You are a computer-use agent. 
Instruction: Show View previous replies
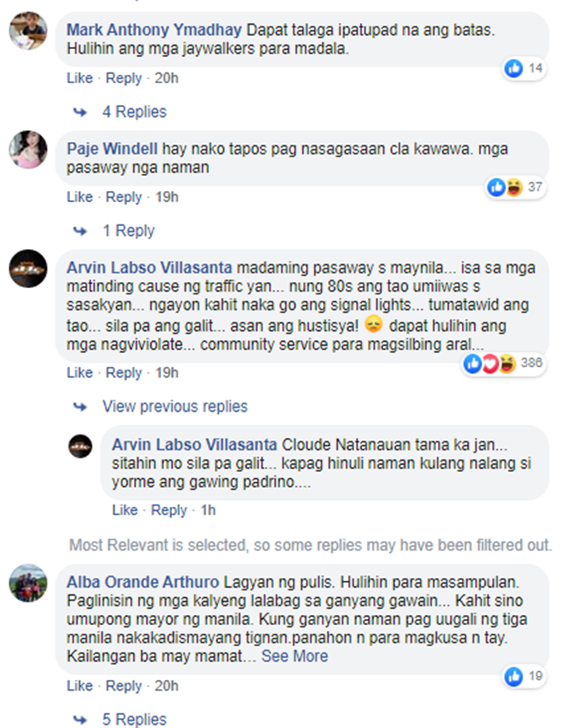point(175,406)
